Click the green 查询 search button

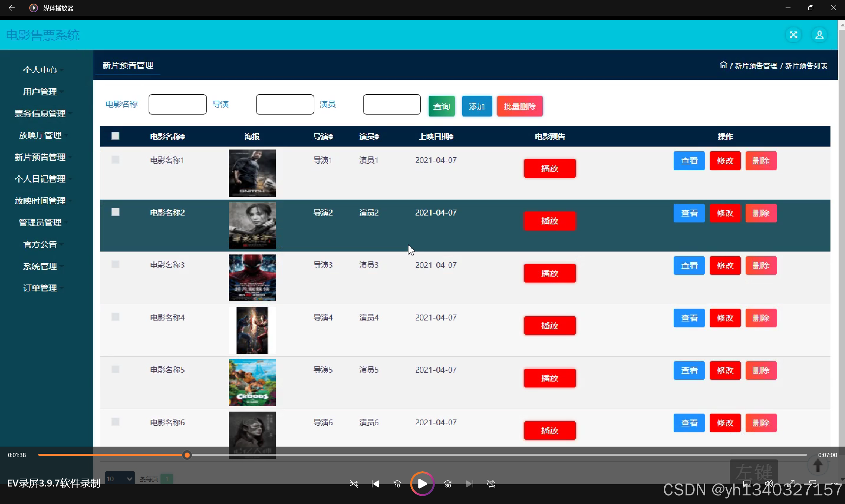441,106
